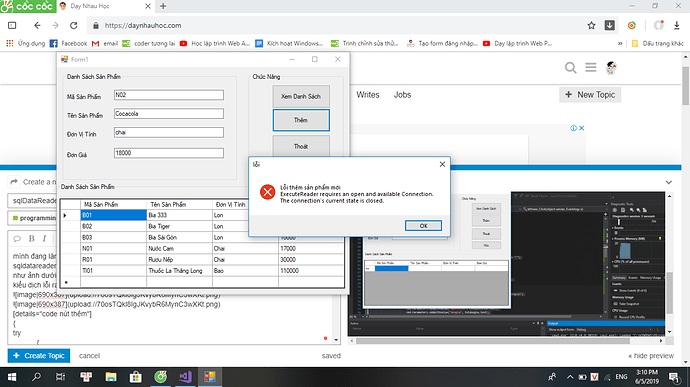Close the Lỗi error dialog

point(442,164)
